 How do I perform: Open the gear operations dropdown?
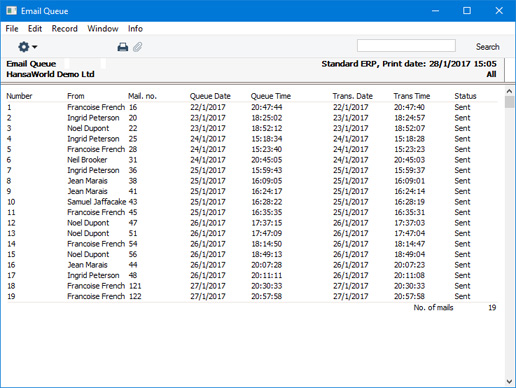click(x=27, y=47)
